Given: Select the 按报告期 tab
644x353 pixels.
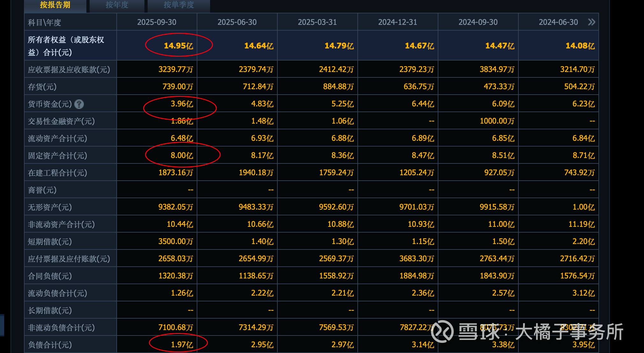Looking at the screenshot, I should pyautogui.click(x=55, y=5).
